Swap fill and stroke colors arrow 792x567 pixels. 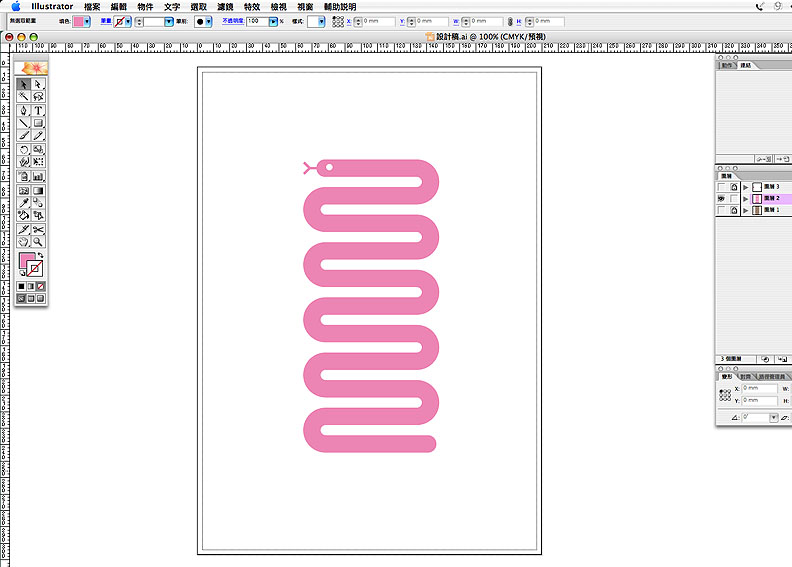coord(40,255)
